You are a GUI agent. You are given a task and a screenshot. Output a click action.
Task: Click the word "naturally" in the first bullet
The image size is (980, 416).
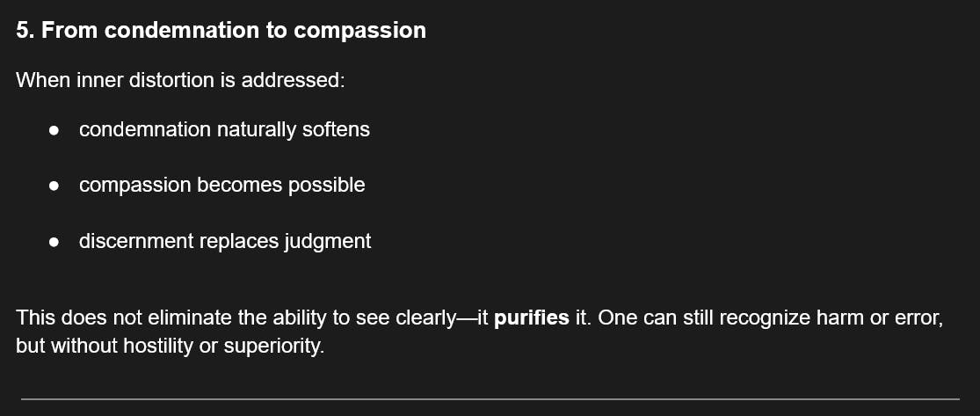tap(254, 130)
